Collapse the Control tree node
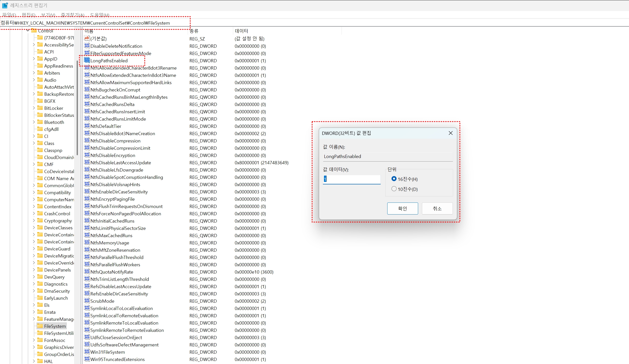This screenshot has width=629, height=364. coord(28,30)
